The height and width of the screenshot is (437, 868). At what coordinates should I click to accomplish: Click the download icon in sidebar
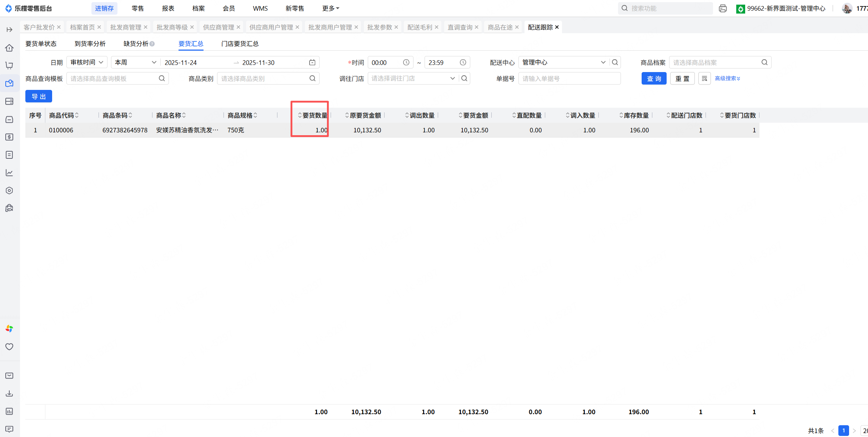tap(10, 393)
